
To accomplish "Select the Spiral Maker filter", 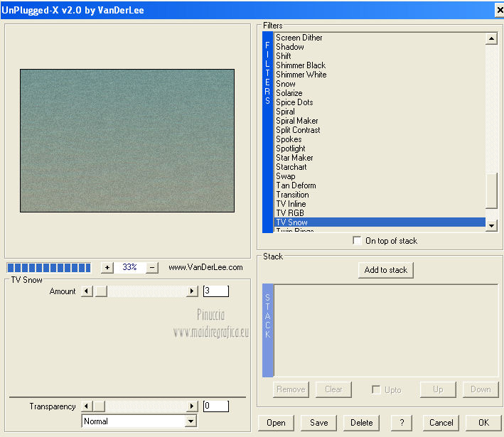I will click(x=380, y=121).
